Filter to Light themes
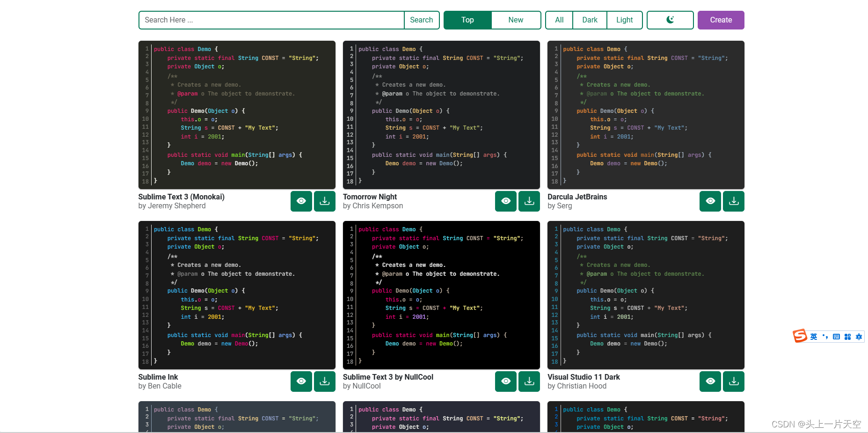The width and height of the screenshot is (868, 433). [x=625, y=20]
